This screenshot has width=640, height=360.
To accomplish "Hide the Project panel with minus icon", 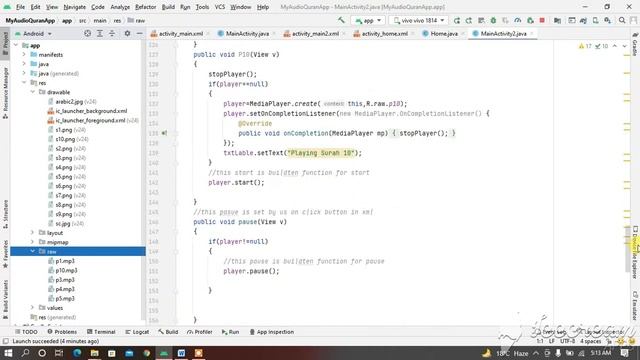I will [x=139, y=33].
